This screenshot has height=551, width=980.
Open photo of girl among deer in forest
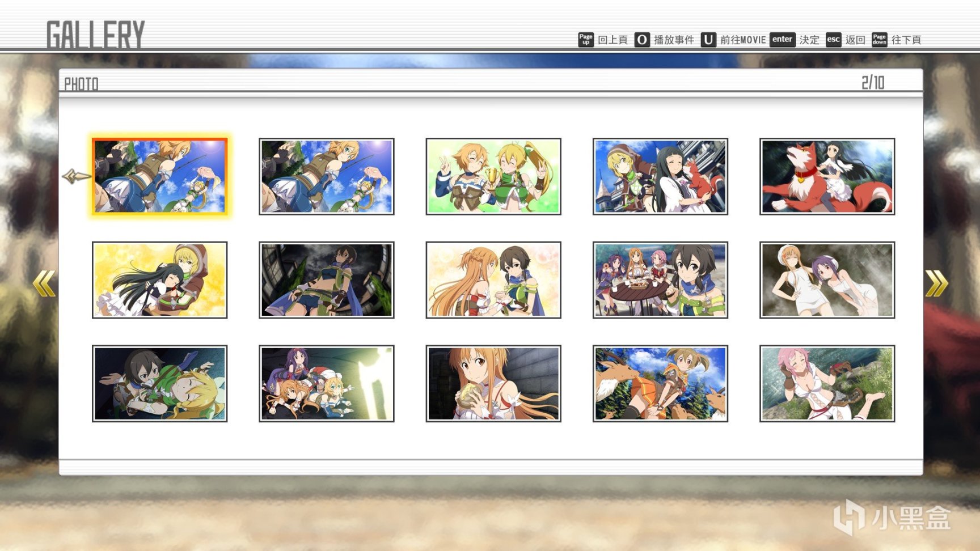pyautogui.click(x=660, y=384)
